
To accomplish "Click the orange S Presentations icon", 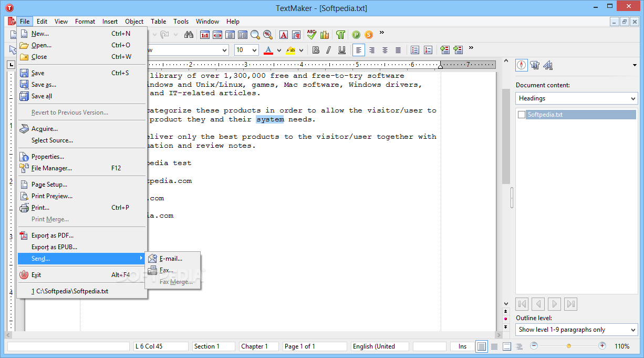I will click(x=369, y=35).
